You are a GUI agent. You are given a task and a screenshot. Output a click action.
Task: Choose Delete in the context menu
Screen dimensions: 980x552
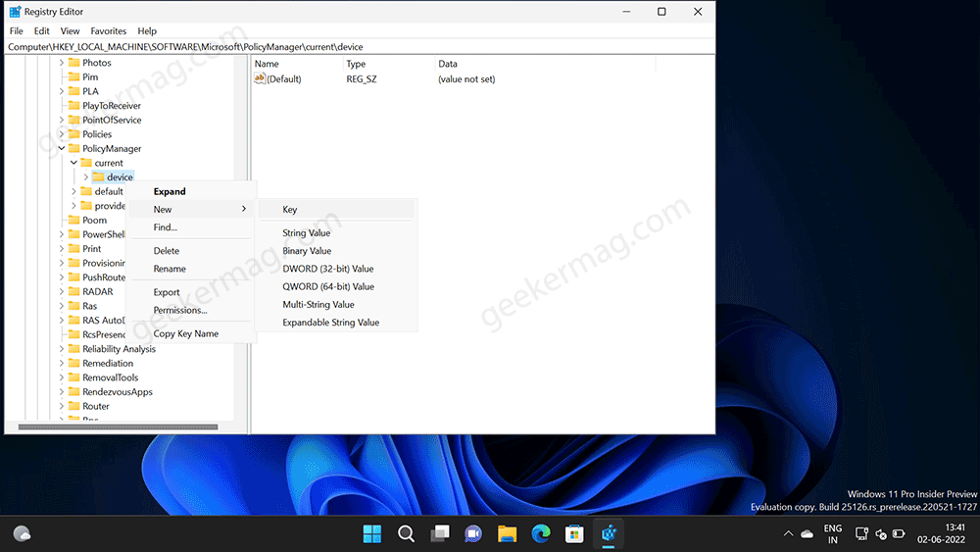coord(191,251)
